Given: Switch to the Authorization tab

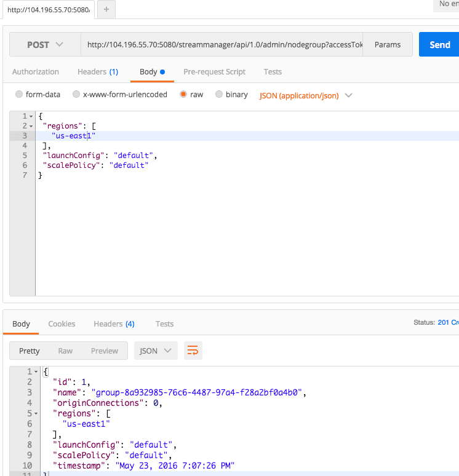Looking at the screenshot, I should click(x=36, y=72).
